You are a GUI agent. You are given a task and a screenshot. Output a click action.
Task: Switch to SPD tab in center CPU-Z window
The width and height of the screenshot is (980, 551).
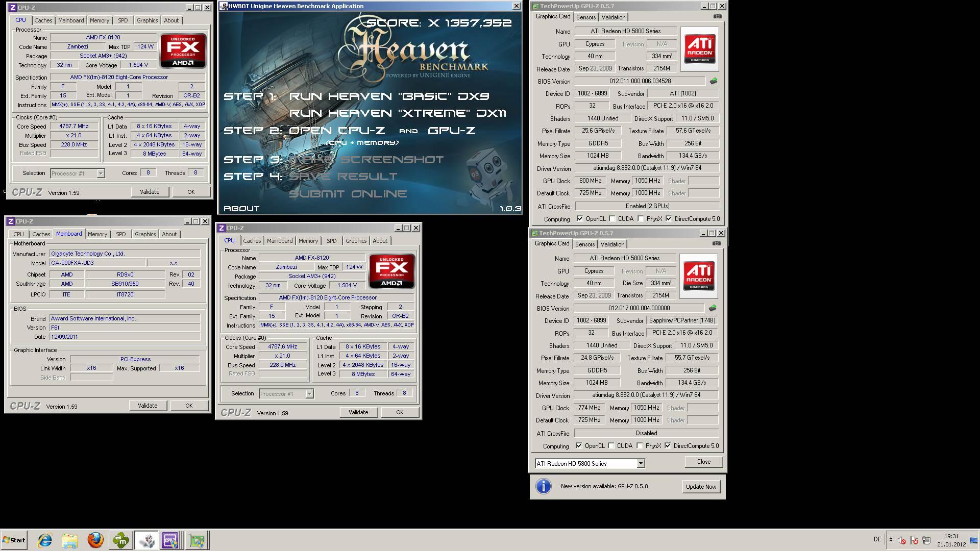(332, 241)
